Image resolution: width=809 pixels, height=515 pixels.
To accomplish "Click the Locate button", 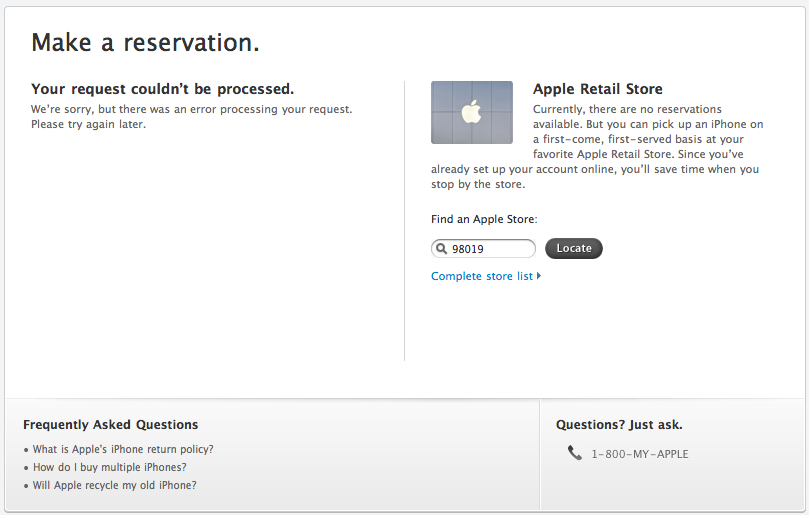I will [574, 248].
